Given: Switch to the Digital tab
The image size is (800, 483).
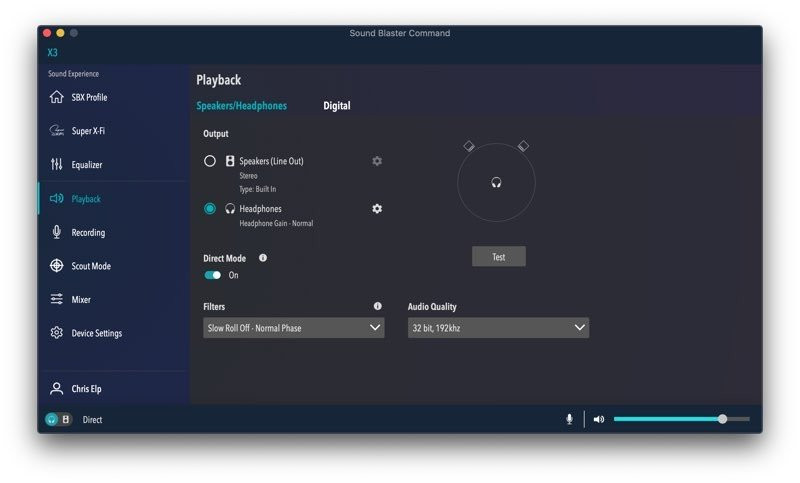Looking at the screenshot, I should (337, 106).
